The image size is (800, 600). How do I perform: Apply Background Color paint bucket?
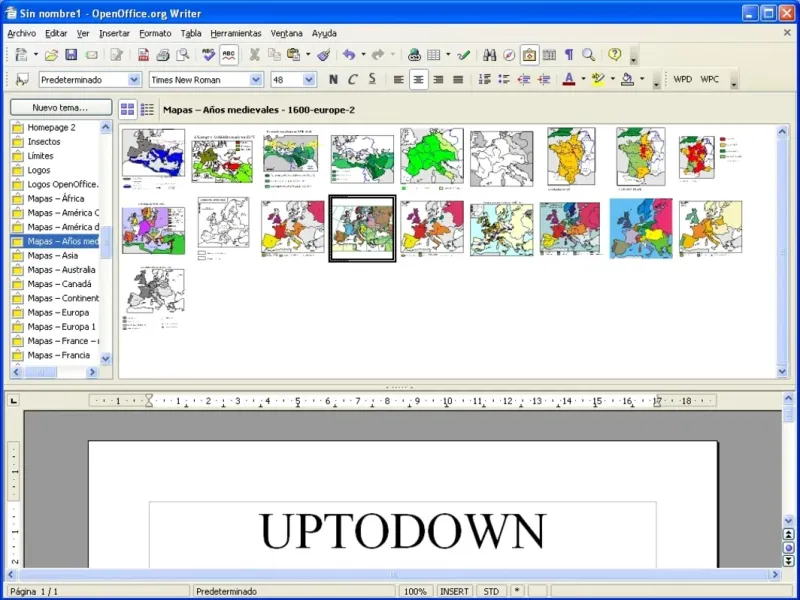tap(628, 79)
